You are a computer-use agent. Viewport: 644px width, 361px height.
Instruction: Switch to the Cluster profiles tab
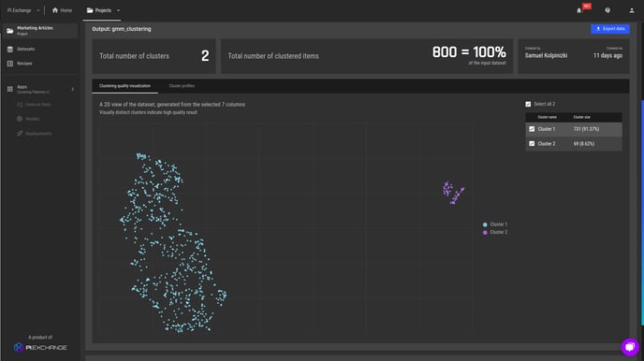click(x=182, y=86)
